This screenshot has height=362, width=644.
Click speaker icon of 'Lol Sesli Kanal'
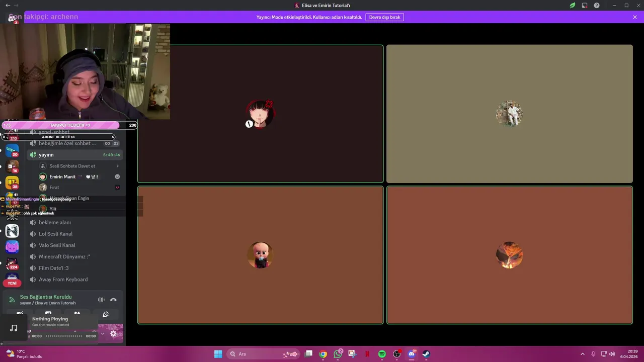[x=33, y=234]
